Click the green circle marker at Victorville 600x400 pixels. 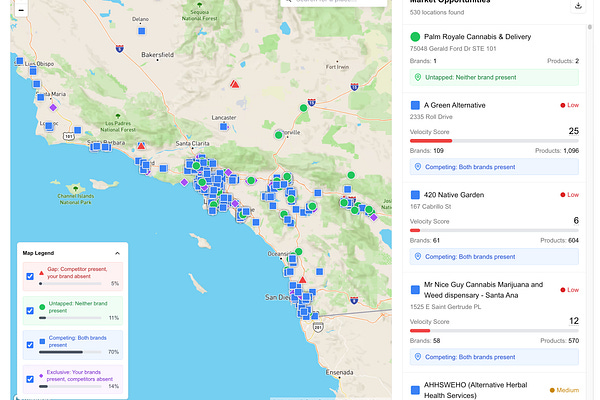tap(279, 135)
